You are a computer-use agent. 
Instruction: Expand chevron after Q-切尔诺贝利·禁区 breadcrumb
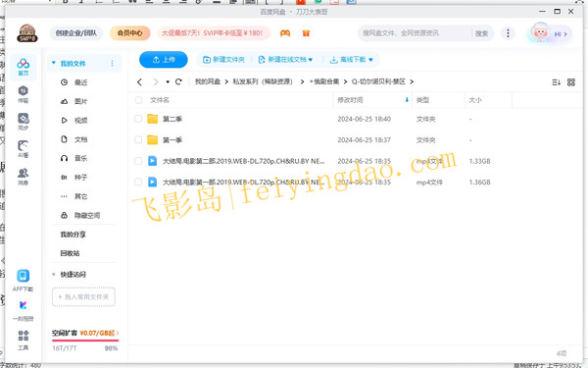pyautogui.click(x=412, y=81)
